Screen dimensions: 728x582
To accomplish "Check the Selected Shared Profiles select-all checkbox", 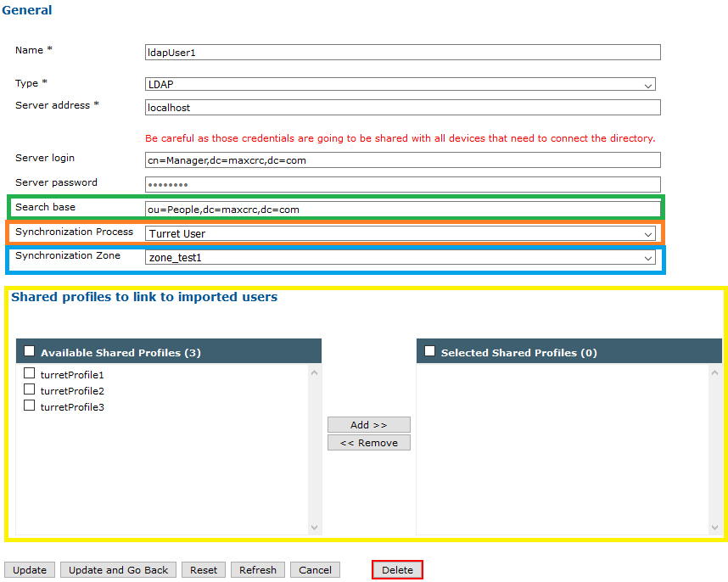I will click(430, 351).
